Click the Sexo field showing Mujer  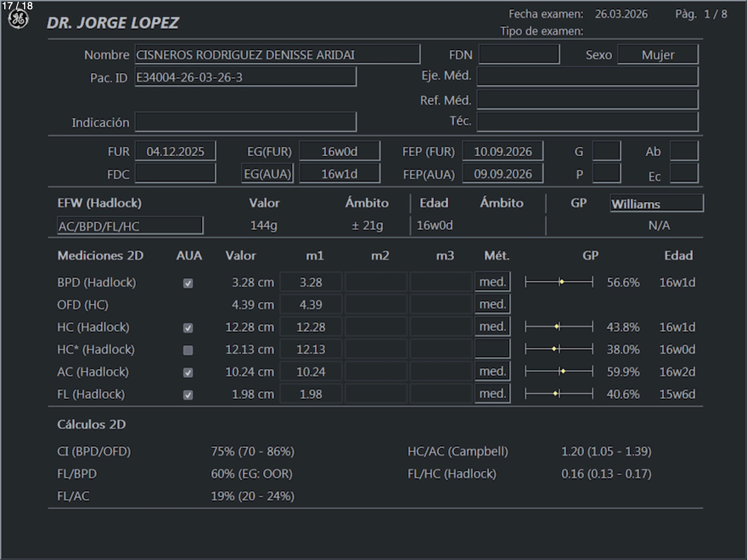pos(657,55)
